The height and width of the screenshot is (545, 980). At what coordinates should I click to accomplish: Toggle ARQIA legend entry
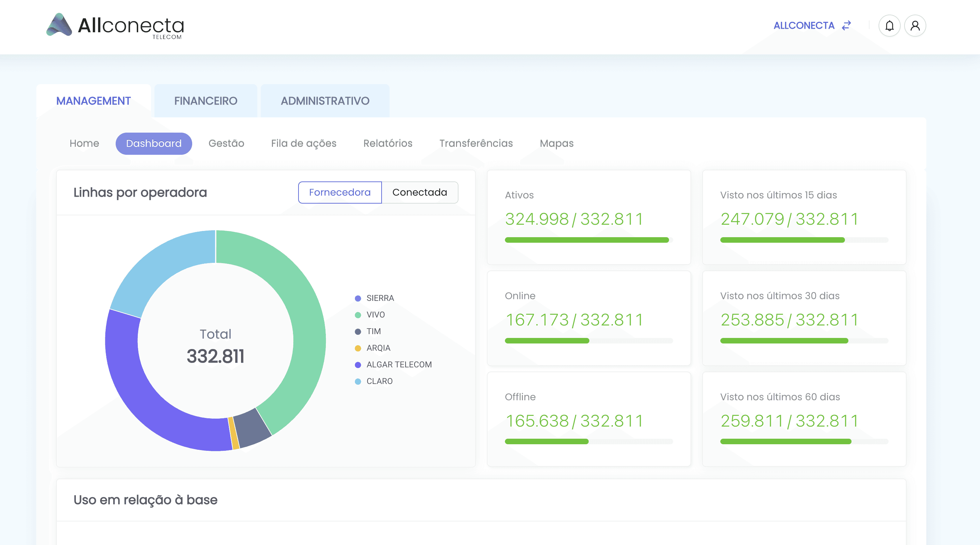378,348
